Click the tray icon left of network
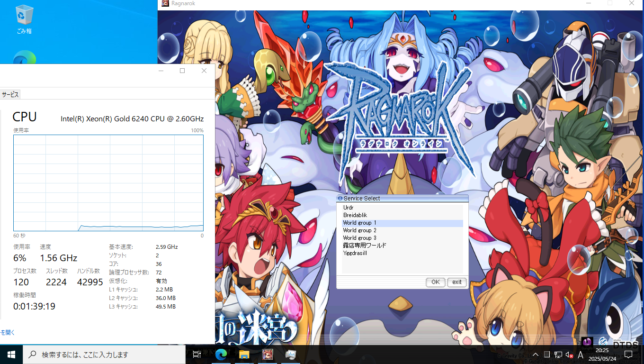This screenshot has height=364, width=644. 547,355
